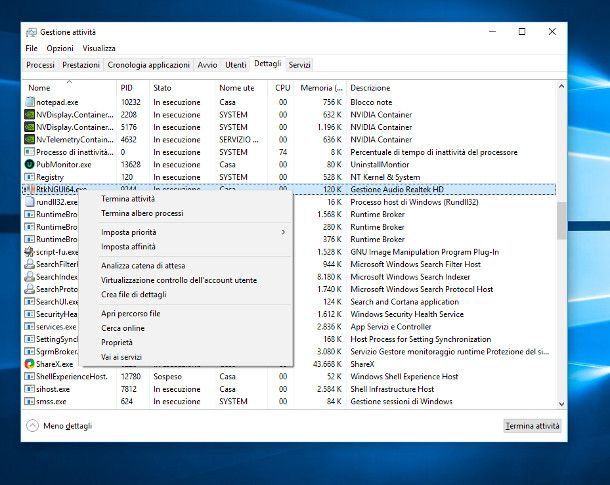This screenshot has width=610, height=485.
Task: Open the Imposta priorità submenu arrow
Action: 283,232
